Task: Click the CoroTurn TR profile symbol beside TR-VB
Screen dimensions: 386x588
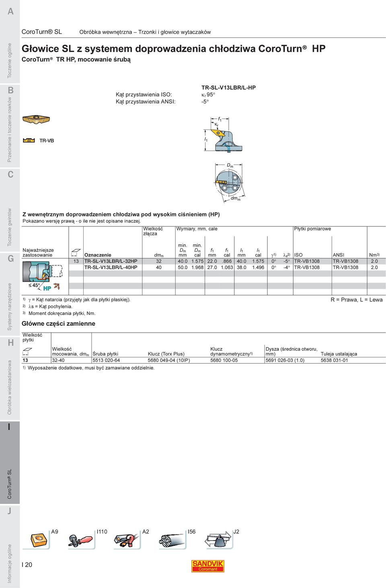Action: 29,140
